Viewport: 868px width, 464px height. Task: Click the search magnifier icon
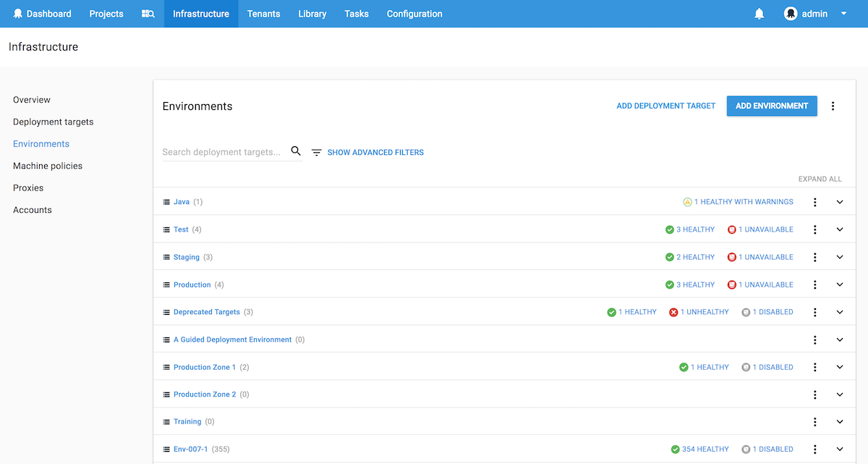pos(296,151)
